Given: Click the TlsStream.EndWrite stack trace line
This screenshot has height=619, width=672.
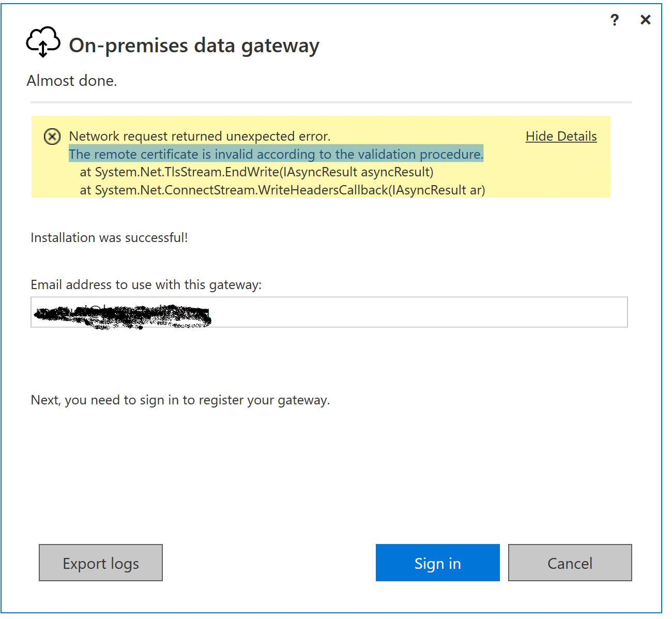Looking at the screenshot, I should [256, 172].
